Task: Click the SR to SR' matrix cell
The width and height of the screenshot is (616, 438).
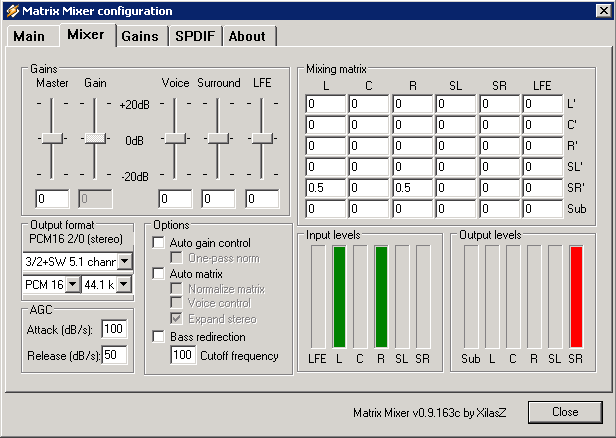Action: coord(499,187)
